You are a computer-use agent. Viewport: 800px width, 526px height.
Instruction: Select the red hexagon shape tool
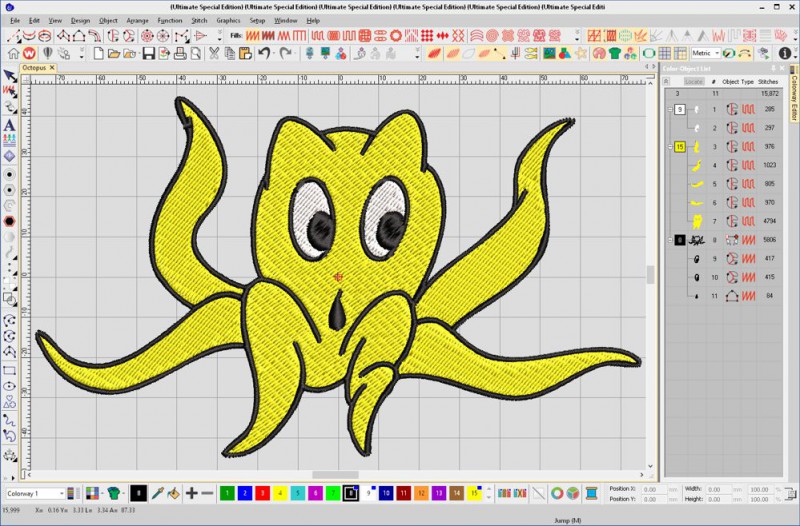pyautogui.click(x=9, y=221)
